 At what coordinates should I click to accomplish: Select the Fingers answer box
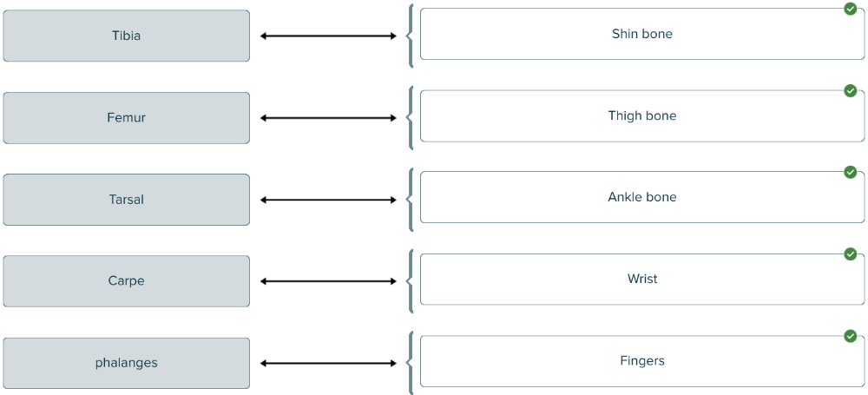click(x=641, y=361)
